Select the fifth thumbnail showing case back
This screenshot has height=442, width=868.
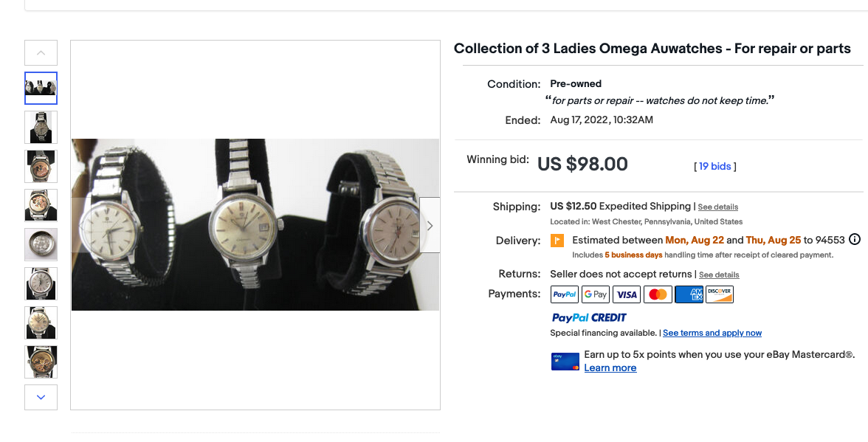click(41, 244)
